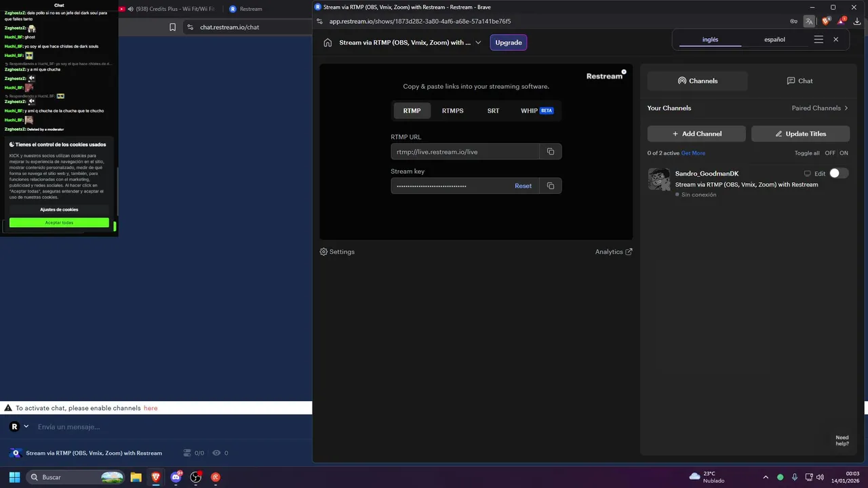This screenshot has height=488, width=868.
Task: Click the home icon in Restream header
Action: click(328, 42)
